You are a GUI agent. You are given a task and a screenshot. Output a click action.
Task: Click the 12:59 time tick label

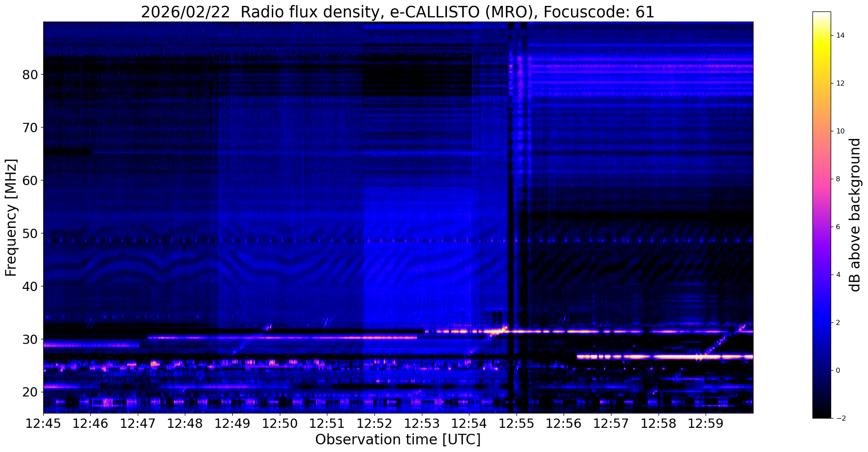click(x=706, y=424)
